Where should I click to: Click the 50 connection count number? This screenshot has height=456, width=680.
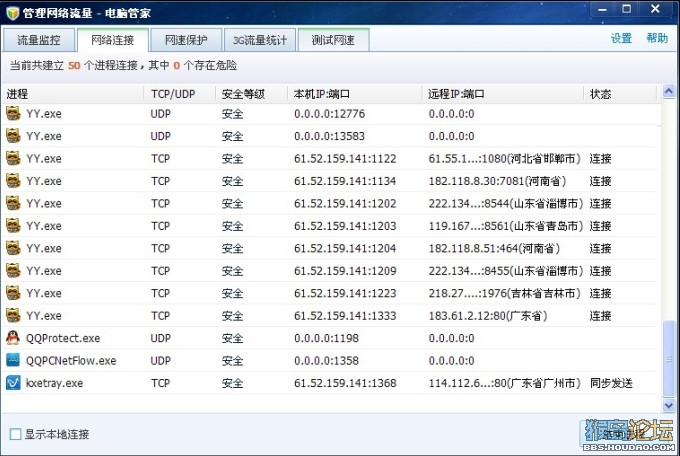click(x=74, y=66)
